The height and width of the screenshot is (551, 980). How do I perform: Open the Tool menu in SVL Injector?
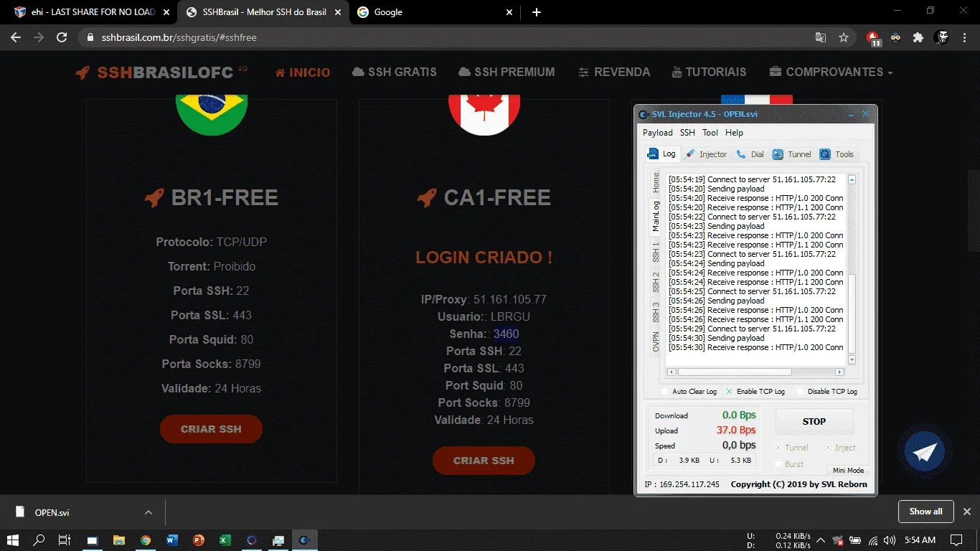coord(710,133)
